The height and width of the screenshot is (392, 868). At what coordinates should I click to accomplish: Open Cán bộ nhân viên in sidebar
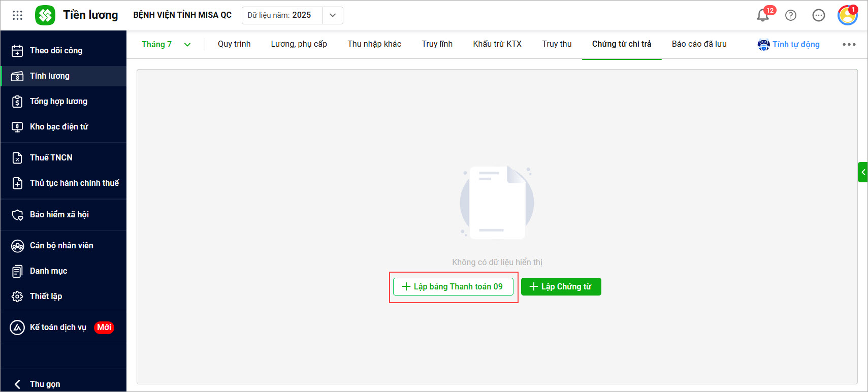63,246
